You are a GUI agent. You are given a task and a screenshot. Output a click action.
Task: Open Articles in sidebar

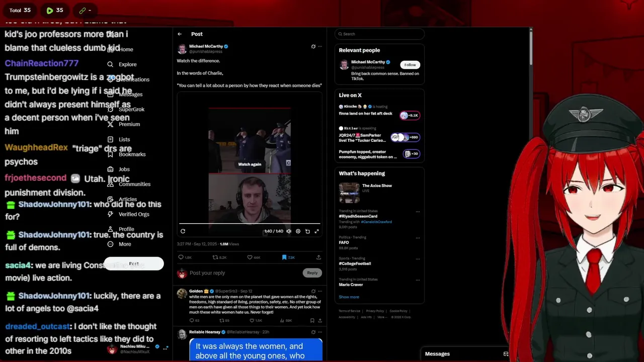(x=122, y=199)
